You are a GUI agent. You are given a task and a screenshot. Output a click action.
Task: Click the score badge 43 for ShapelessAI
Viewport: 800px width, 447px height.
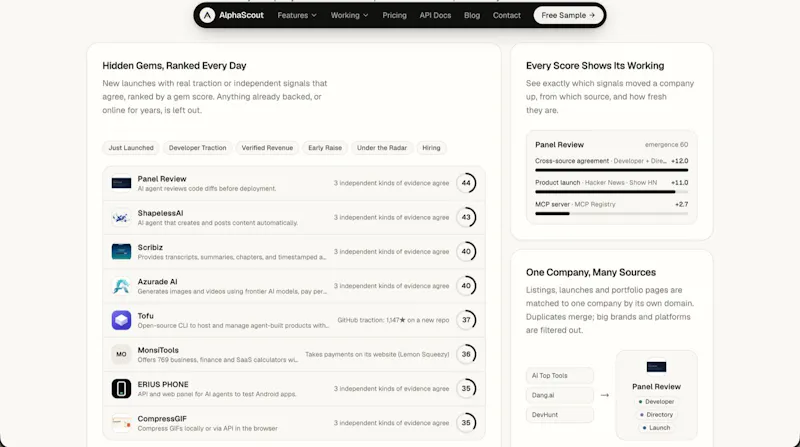(466, 217)
